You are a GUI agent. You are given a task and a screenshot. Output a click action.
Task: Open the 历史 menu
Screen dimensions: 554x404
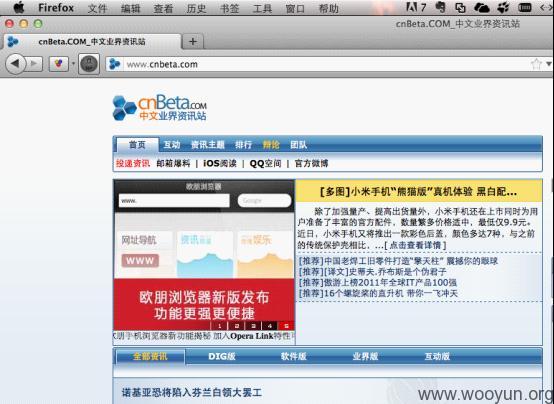click(196, 8)
